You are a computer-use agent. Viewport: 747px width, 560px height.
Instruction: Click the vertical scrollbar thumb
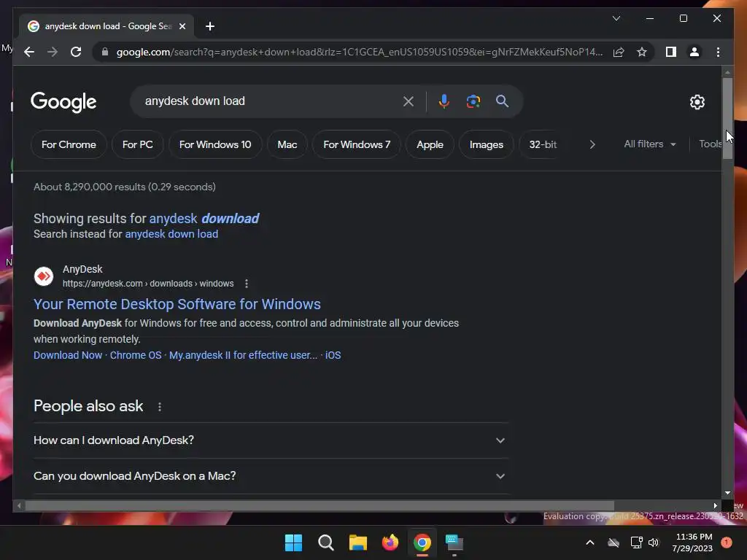tap(727, 118)
